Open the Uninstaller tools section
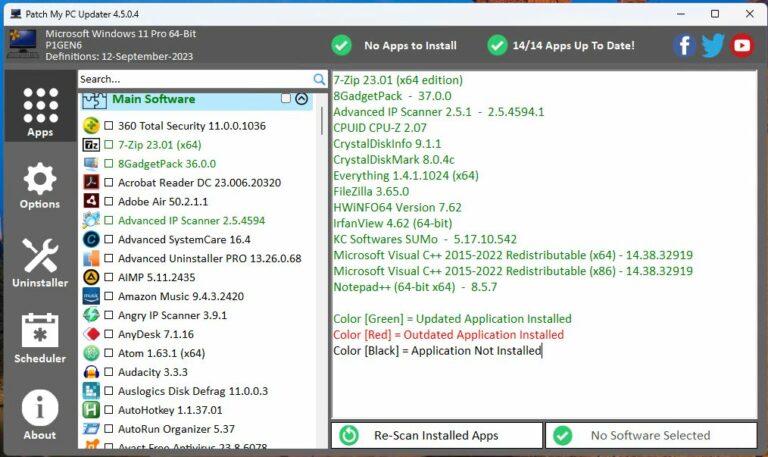The width and height of the screenshot is (768, 457). [40, 263]
